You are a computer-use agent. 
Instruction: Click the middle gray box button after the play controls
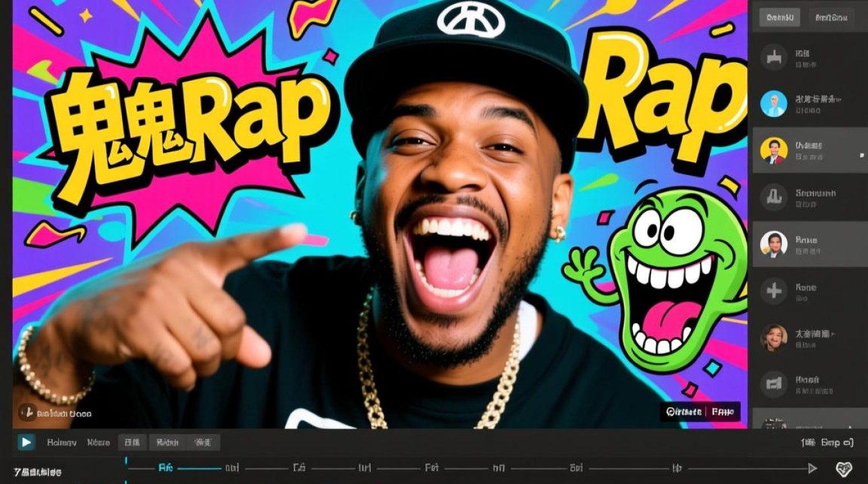click(167, 443)
